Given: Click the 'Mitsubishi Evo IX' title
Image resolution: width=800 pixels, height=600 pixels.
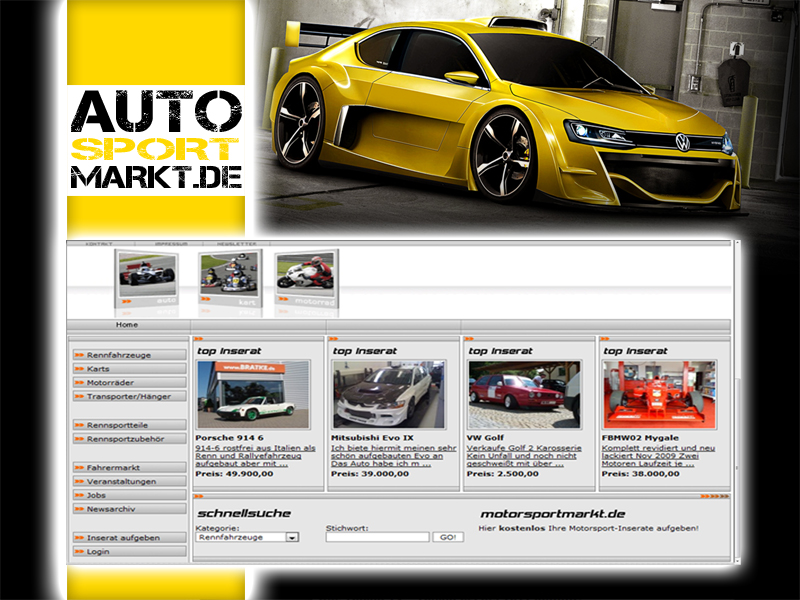Looking at the screenshot, I should (x=372, y=438).
